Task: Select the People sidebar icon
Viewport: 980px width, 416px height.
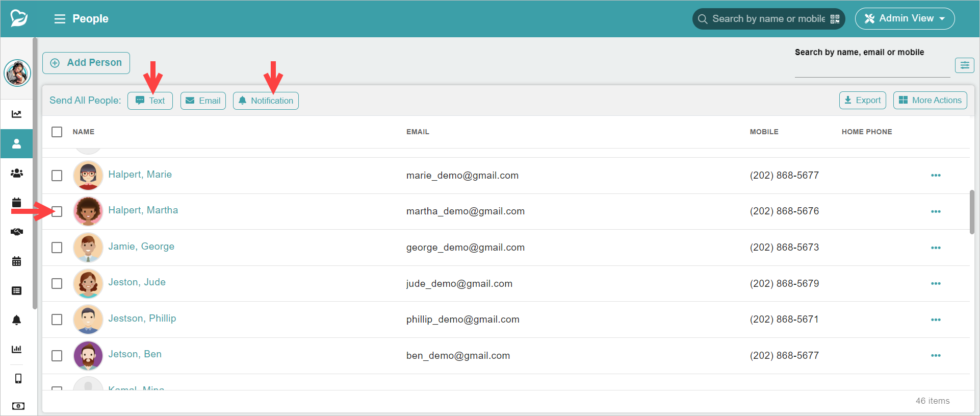Action: (17, 143)
